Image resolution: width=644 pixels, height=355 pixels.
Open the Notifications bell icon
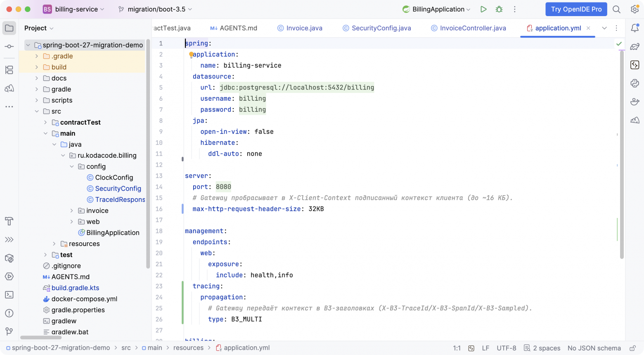(x=635, y=28)
